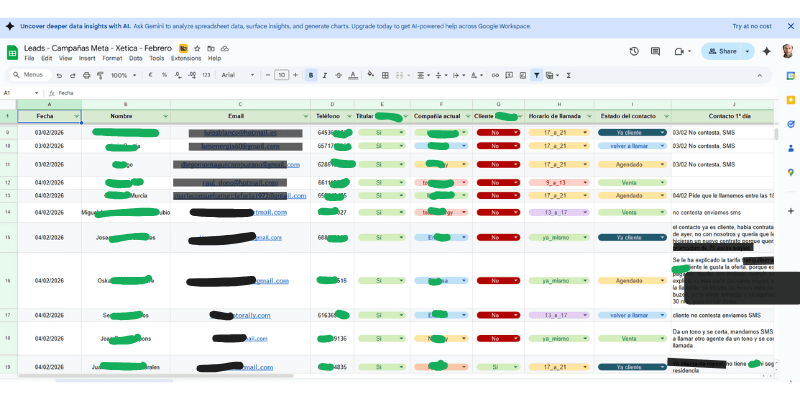Open the Compañía actual filter dropdown
This screenshot has width=800, height=400.
pos(467,116)
